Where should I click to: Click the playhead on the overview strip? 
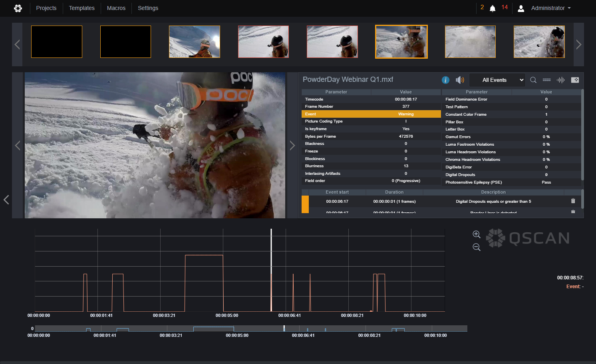[x=284, y=328]
